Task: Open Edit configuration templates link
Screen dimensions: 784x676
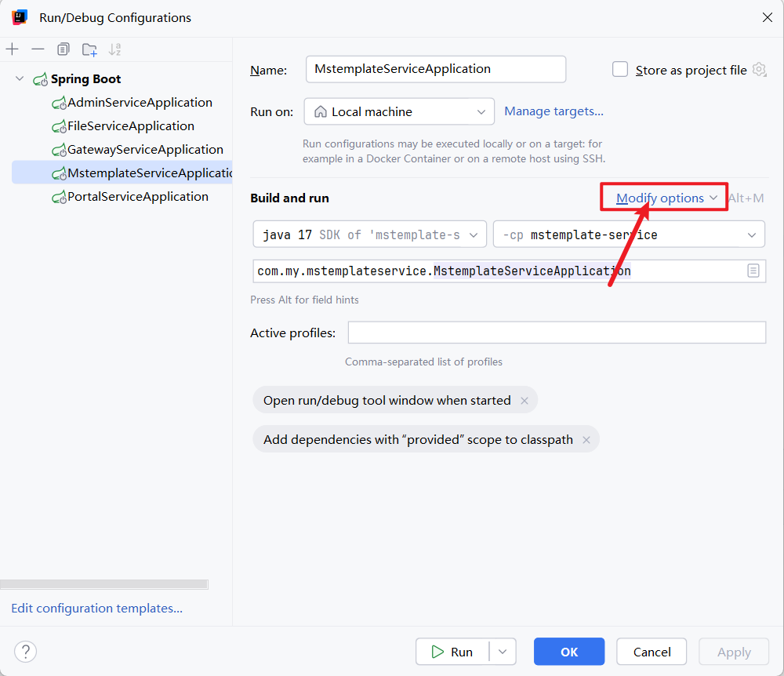Action: tap(97, 608)
